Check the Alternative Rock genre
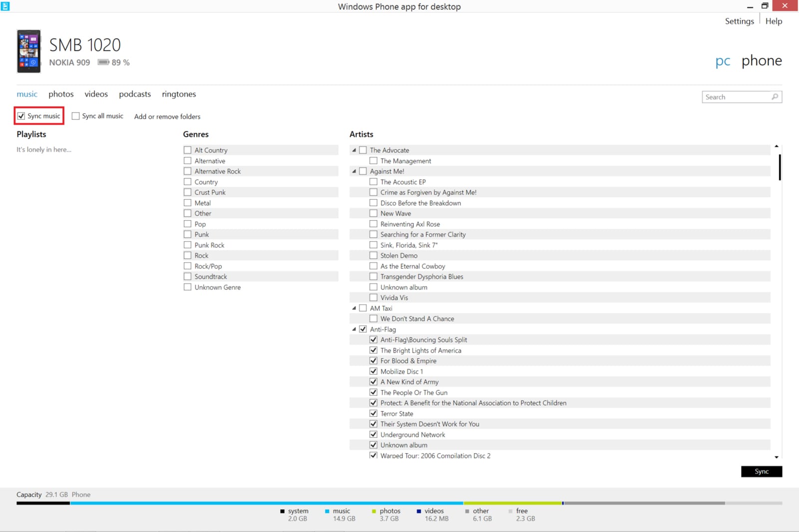 coord(187,171)
